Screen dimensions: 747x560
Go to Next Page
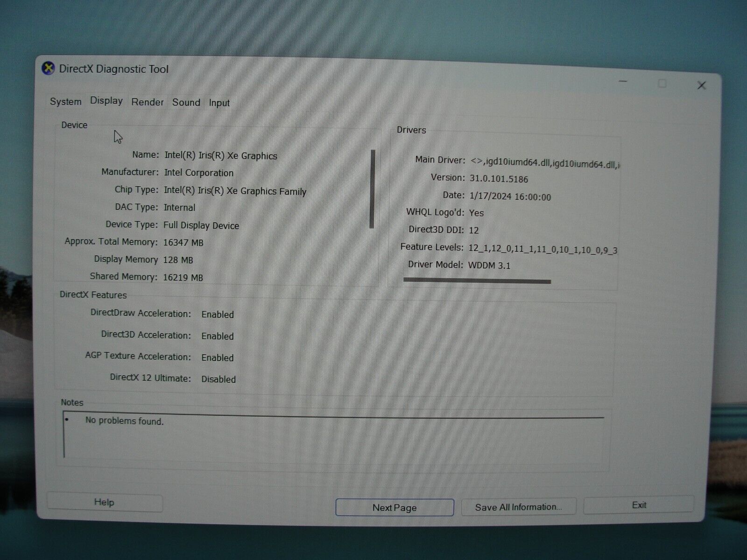pos(395,507)
